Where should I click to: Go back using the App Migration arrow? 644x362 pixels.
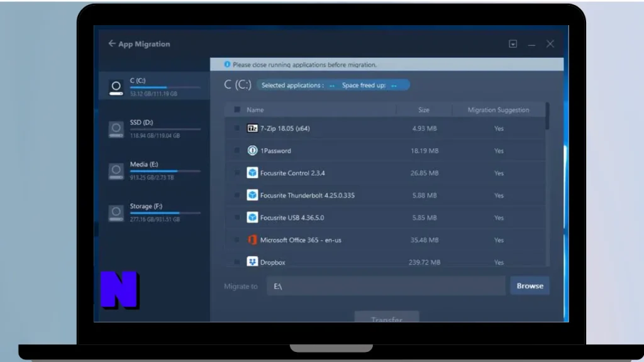[x=112, y=43]
